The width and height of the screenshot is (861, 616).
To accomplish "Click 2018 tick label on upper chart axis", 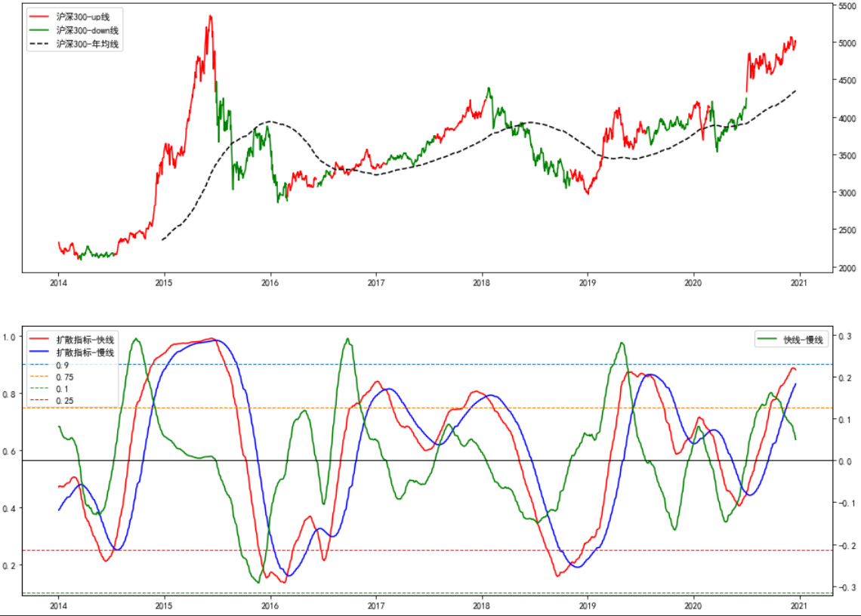I will tap(482, 284).
